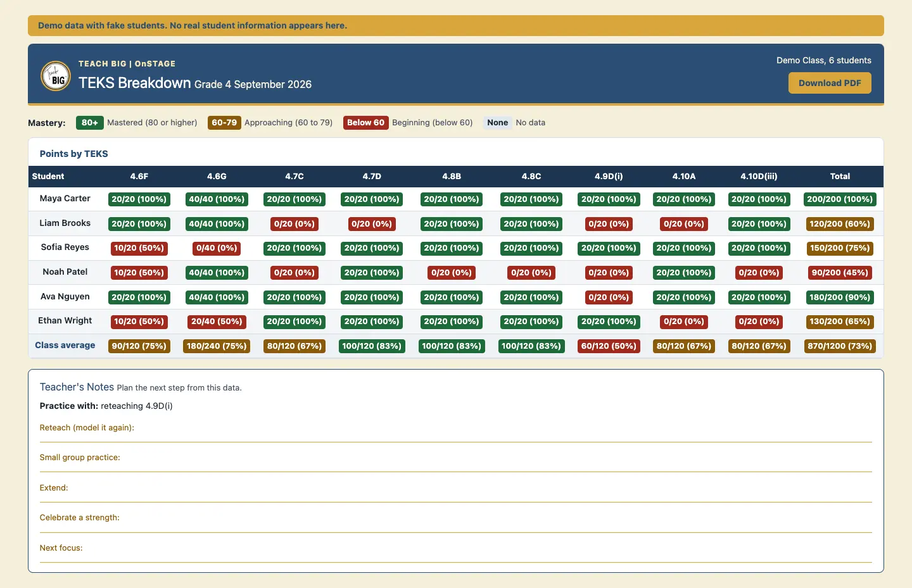Click the 4.7C column header
The width and height of the screenshot is (912, 588).
point(294,177)
